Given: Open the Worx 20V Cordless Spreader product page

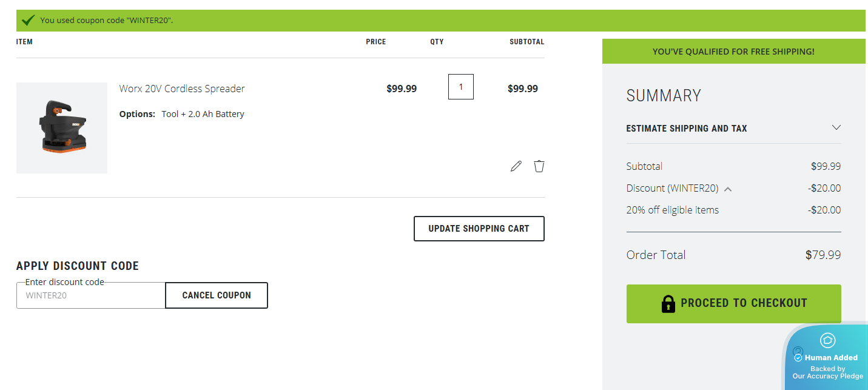Looking at the screenshot, I should (181, 89).
